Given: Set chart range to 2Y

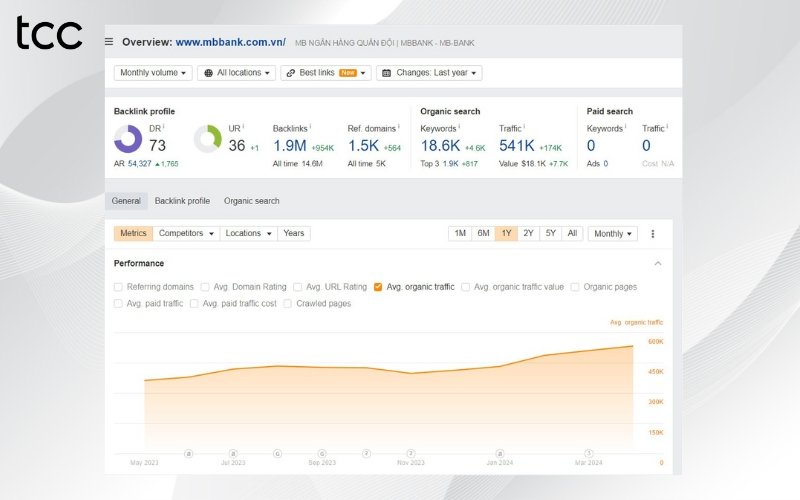Looking at the screenshot, I should 529,233.
